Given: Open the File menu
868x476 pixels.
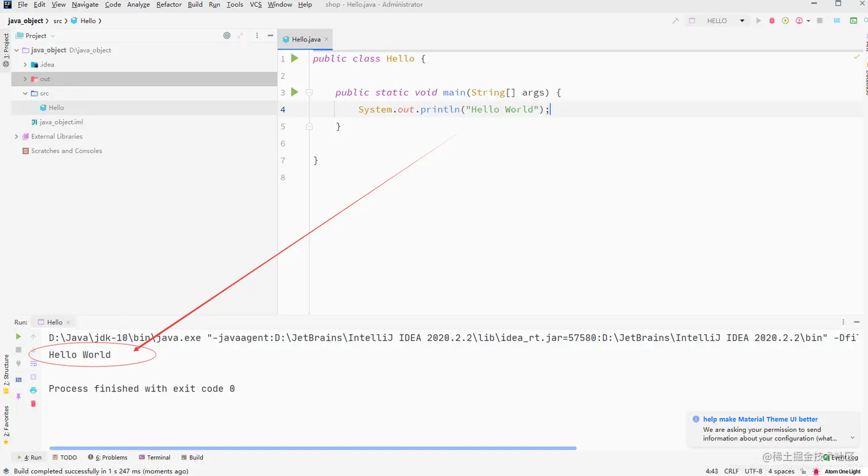Looking at the screenshot, I should click(22, 5).
